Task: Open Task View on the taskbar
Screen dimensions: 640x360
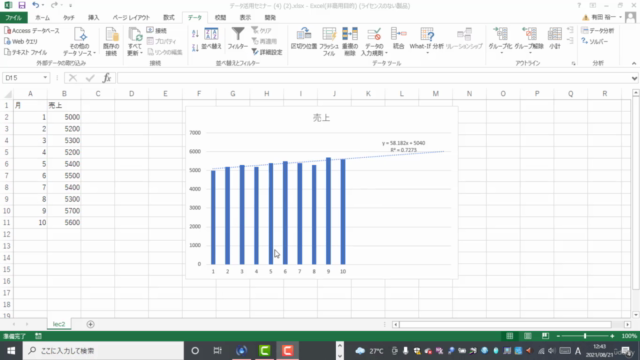Action: click(x=218, y=351)
